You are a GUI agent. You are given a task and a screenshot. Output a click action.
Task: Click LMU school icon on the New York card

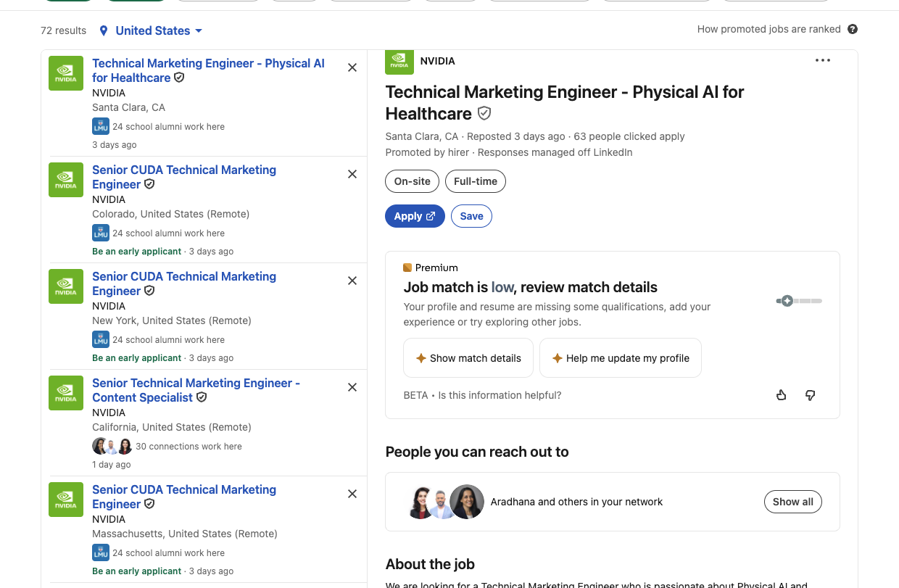101,339
